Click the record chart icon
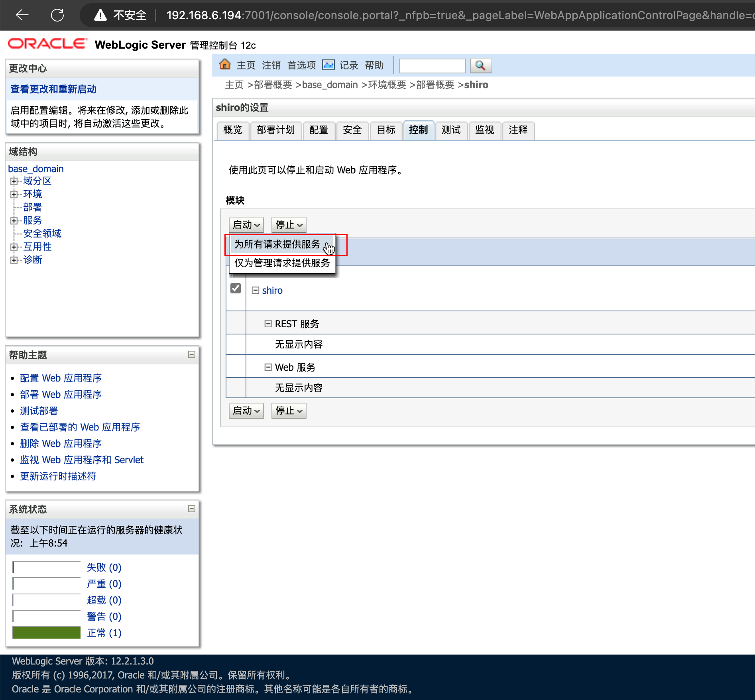This screenshot has width=755, height=700. click(x=328, y=65)
